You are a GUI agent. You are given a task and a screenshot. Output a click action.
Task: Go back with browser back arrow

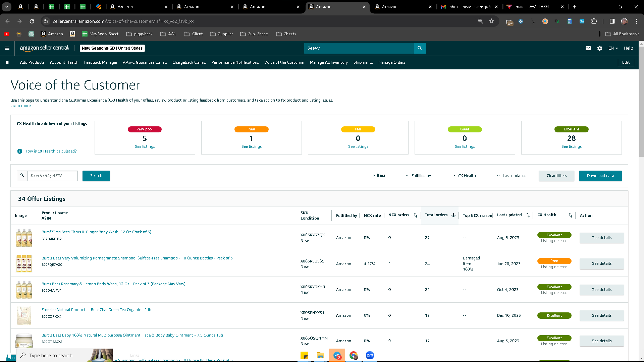pos(7,21)
